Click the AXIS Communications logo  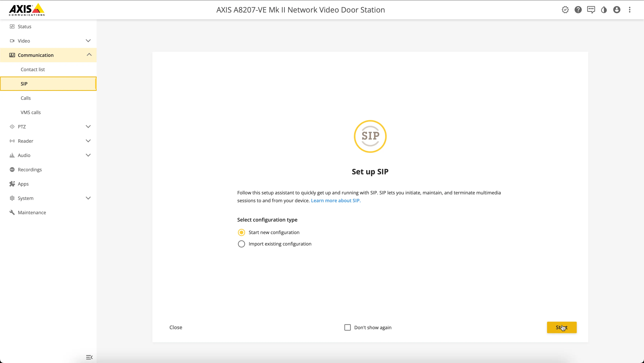[27, 9]
